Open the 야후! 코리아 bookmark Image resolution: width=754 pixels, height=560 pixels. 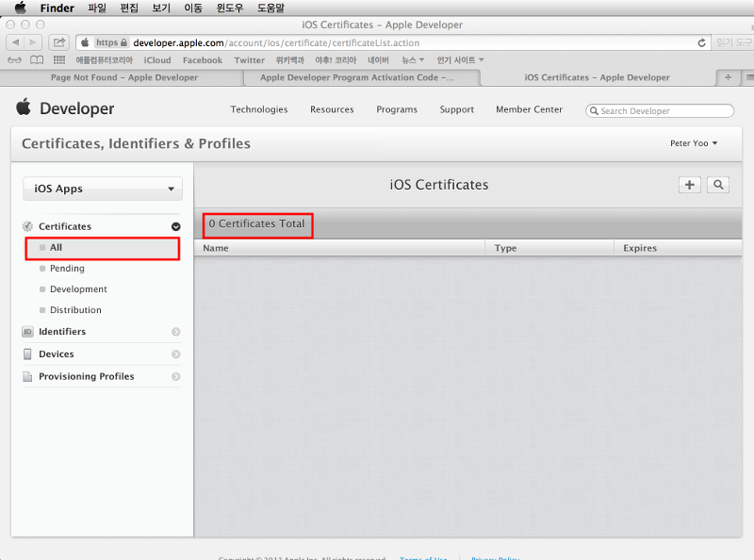pyautogui.click(x=336, y=60)
